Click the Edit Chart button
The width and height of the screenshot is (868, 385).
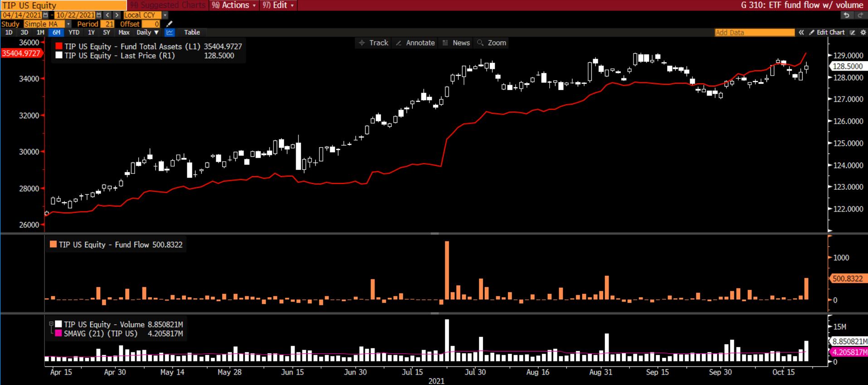(x=827, y=32)
